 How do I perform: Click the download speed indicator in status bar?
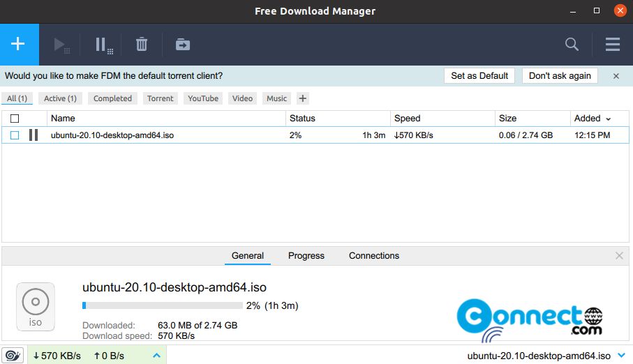pyautogui.click(x=57, y=356)
